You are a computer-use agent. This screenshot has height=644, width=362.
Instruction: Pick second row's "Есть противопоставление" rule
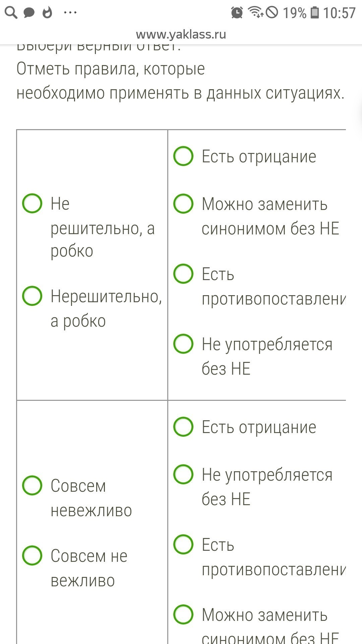(183, 544)
